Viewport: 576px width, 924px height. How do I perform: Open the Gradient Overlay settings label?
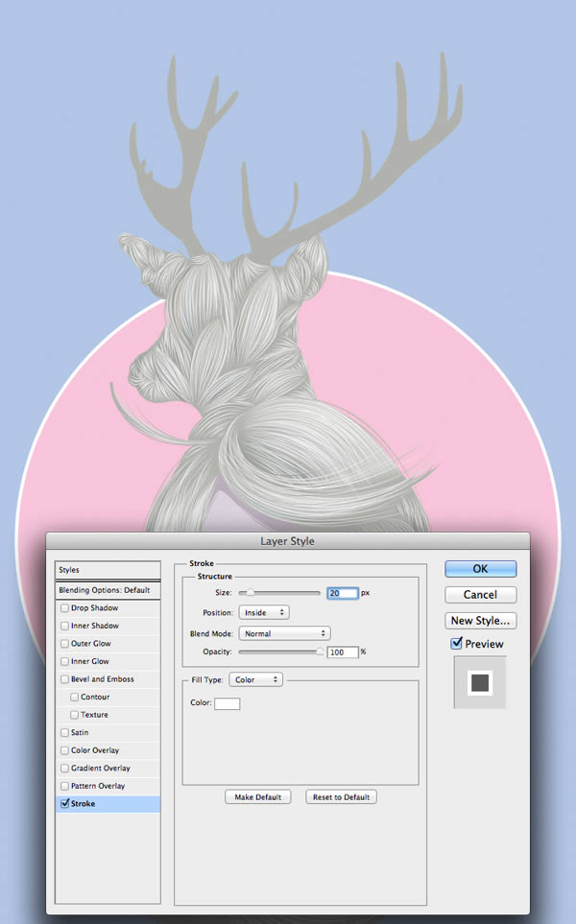pos(101,769)
